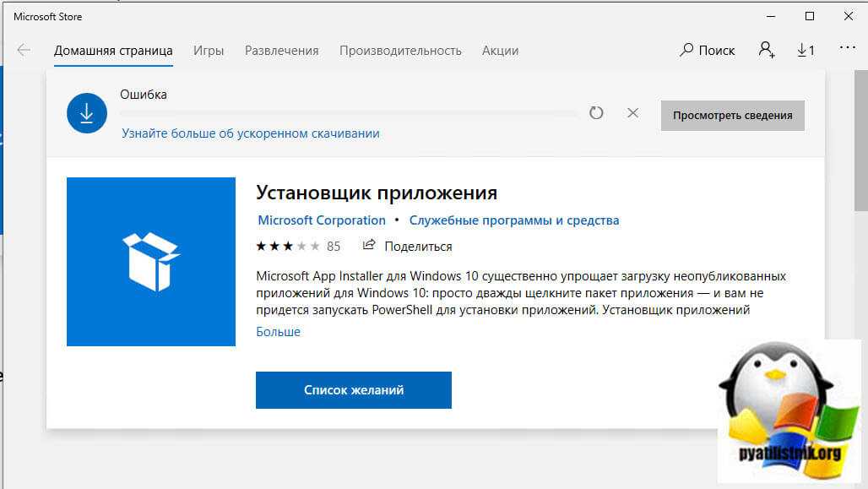
Task: Switch to the Игры tab
Action: 209,51
